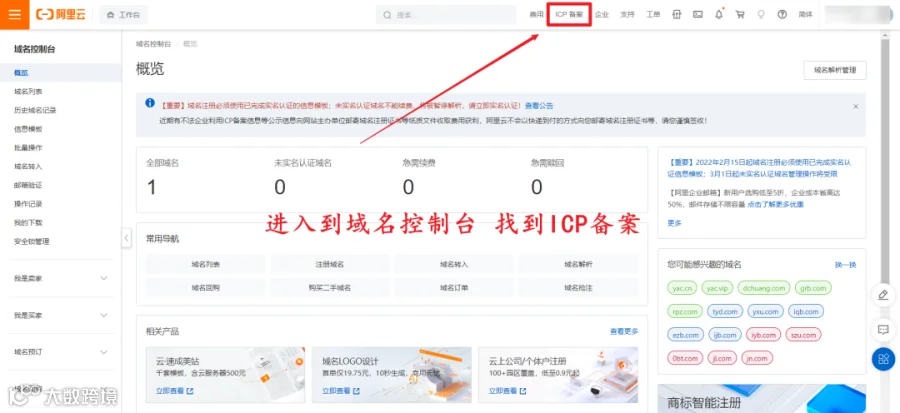Screen dimensions: 900x413
Task: Expand the 我是卖家 section
Action: (x=60, y=278)
